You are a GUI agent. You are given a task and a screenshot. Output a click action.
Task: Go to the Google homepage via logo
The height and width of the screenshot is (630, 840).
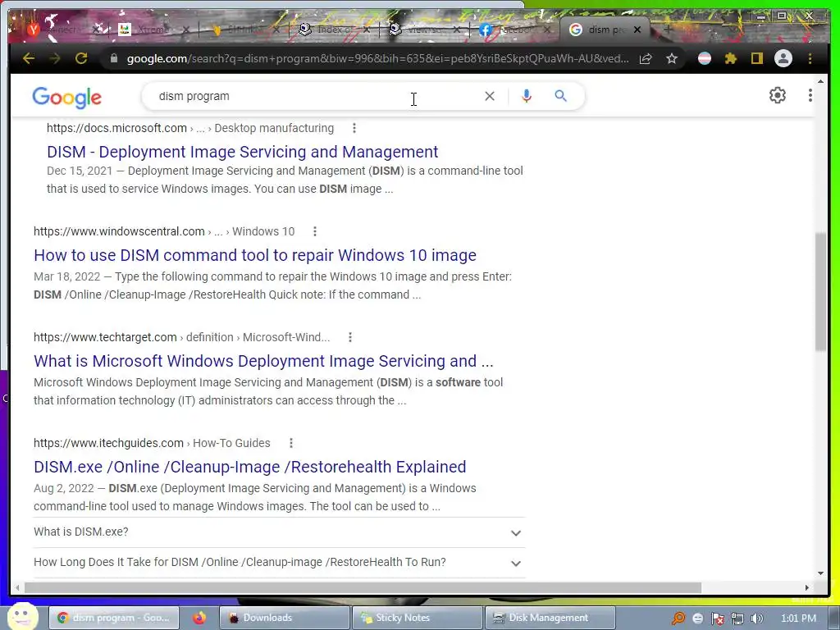pos(67,97)
